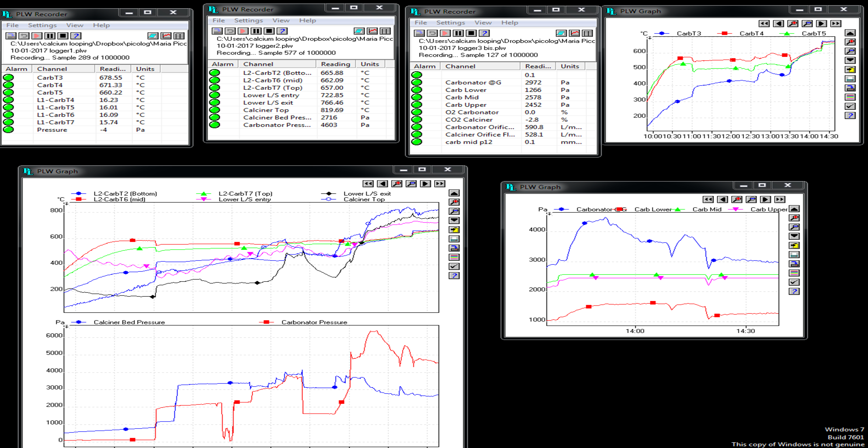Jump to start of L2-CarbT2 graph
The width and height of the screenshot is (868, 448).
pos(368,184)
